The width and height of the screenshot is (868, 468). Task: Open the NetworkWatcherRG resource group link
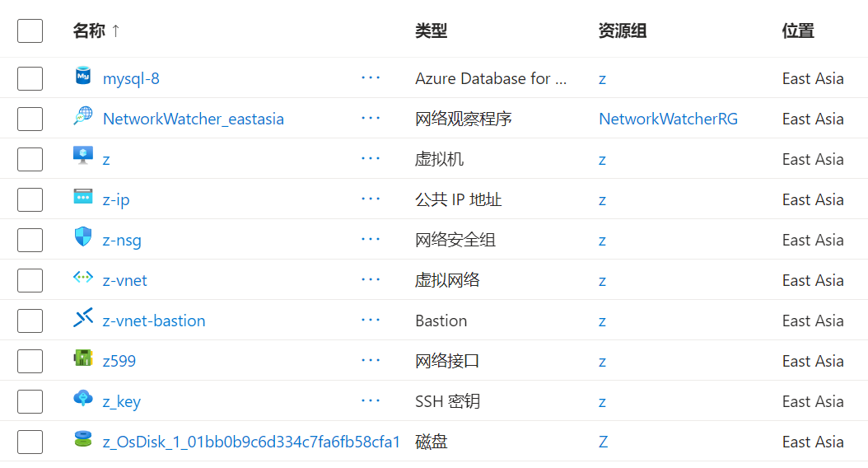668,119
